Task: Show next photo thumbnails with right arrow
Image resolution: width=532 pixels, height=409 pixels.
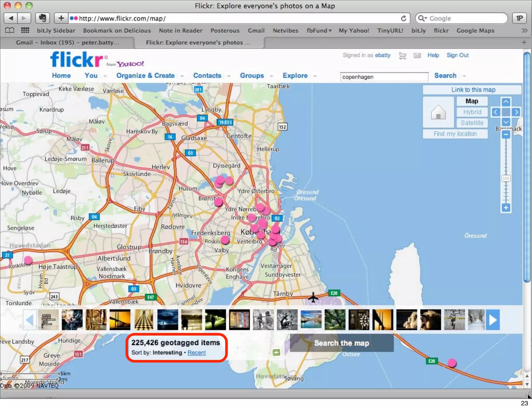Action: pos(493,320)
